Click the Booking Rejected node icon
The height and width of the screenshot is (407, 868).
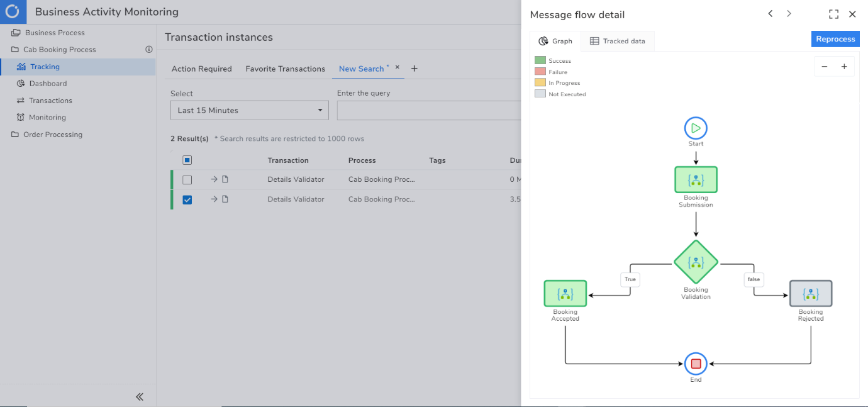[x=810, y=294]
